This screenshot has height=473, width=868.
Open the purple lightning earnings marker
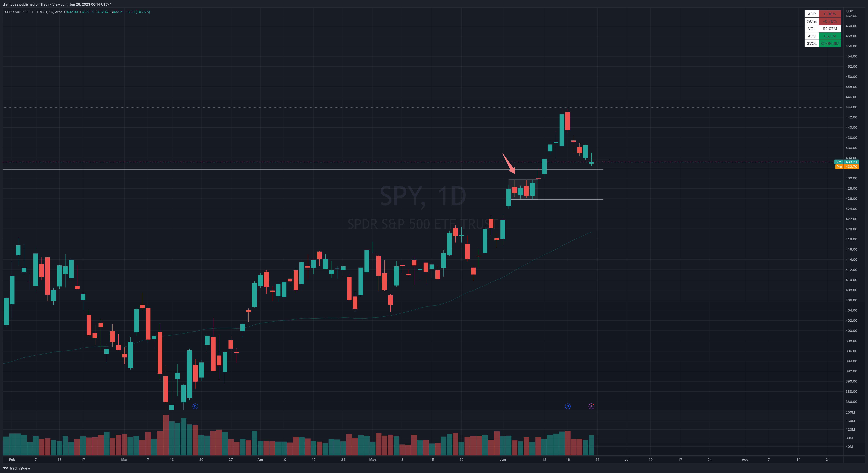pos(591,406)
